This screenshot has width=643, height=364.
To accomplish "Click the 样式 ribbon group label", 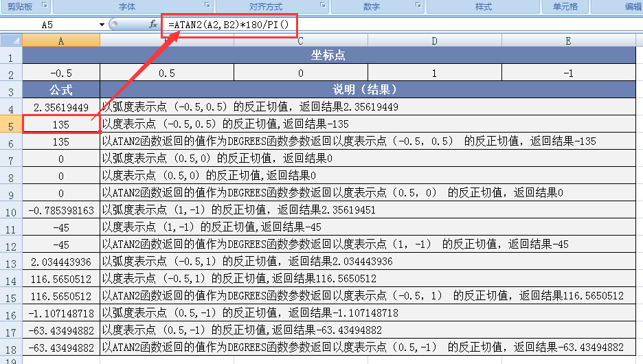I will (483, 7).
